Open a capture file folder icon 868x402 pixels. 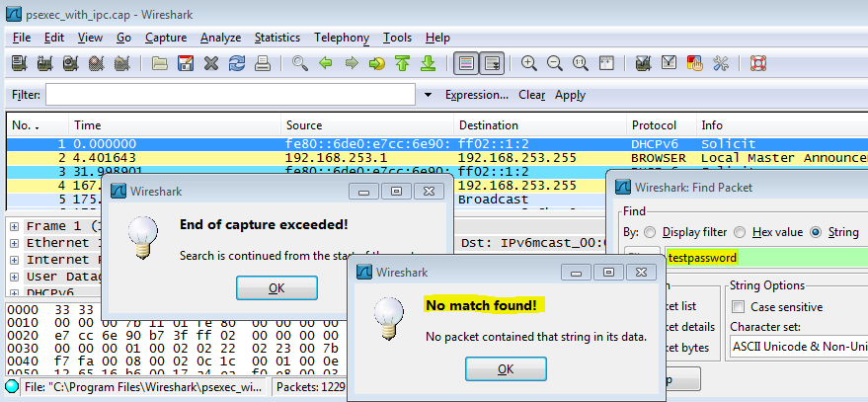[x=159, y=63]
